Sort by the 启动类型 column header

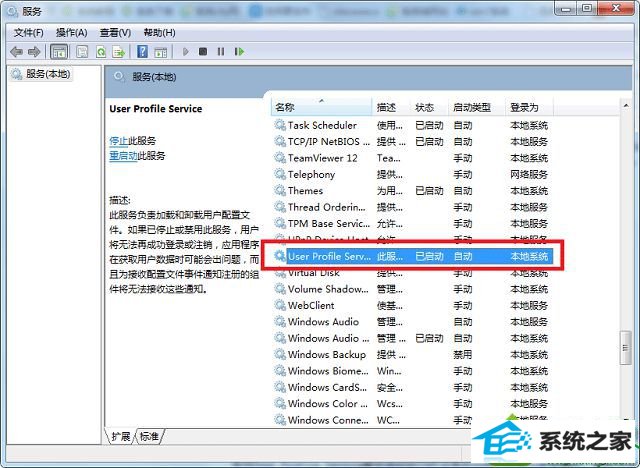(x=477, y=107)
